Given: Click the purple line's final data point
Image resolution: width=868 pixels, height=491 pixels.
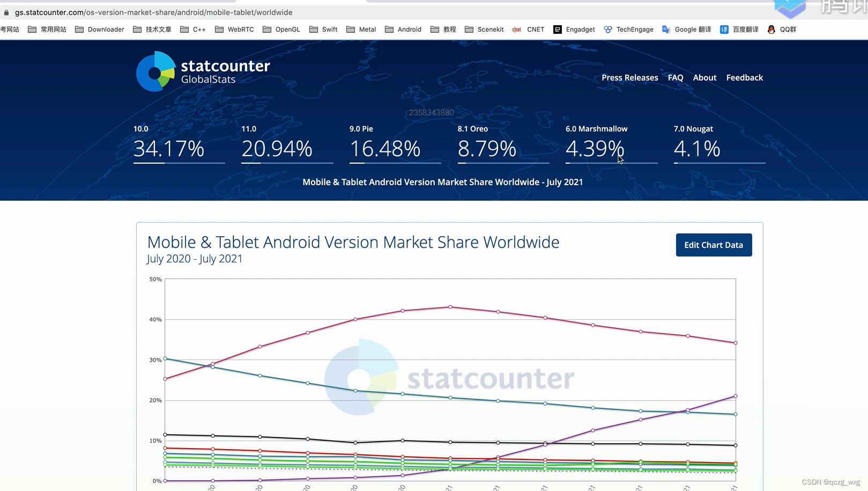Looking at the screenshot, I should click(736, 396).
